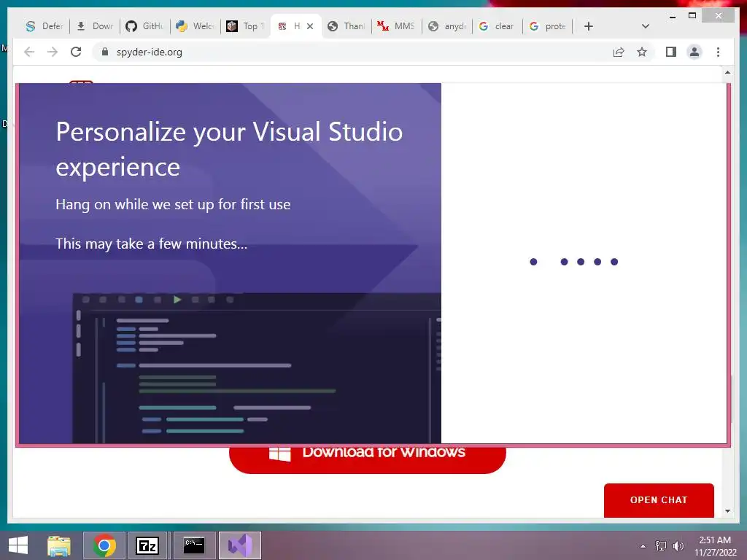Viewport: 747px width, 560px height.
Task: Open a new browser tab
Action: pos(589,26)
